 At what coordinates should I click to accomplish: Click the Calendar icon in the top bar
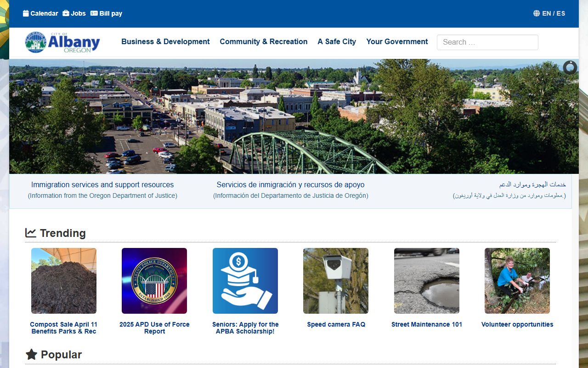26,13
